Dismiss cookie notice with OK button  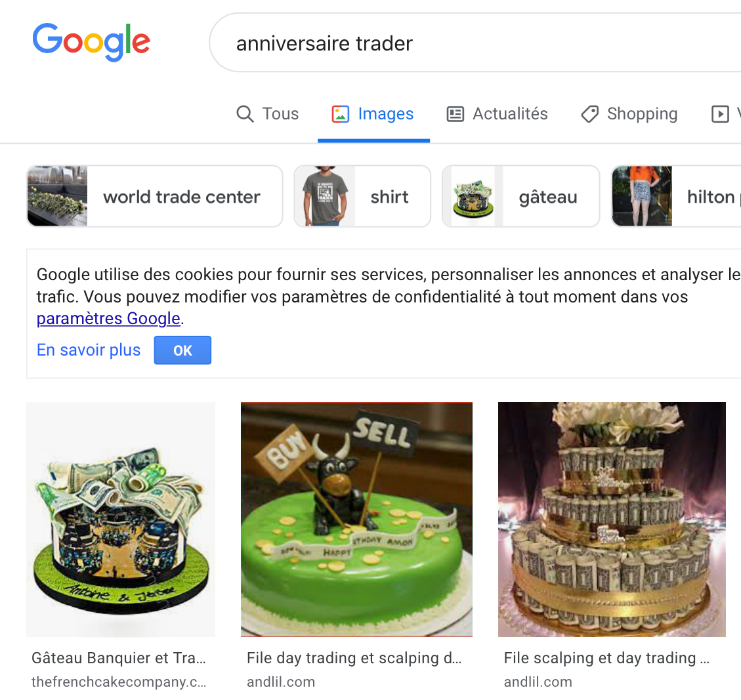182,350
